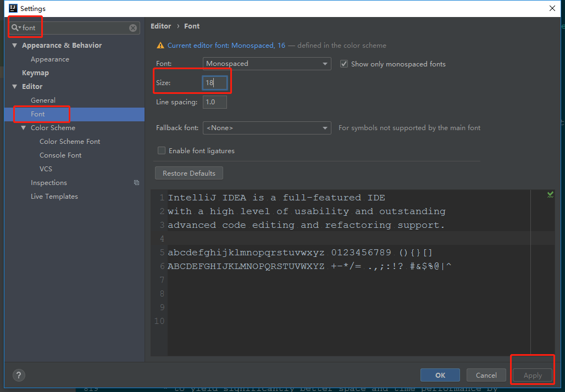Click line number 10 in the preview gutter
The width and height of the screenshot is (565, 392).
click(x=159, y=321)
